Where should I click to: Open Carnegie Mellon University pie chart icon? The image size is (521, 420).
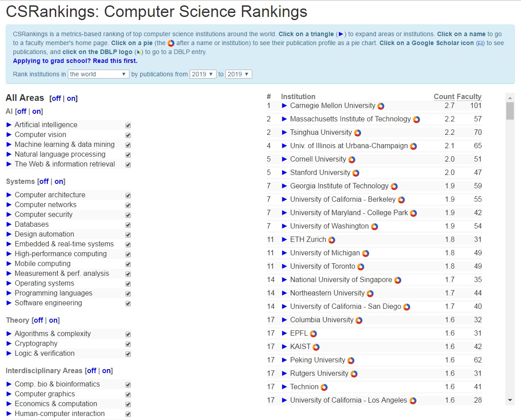coord(381,106)
